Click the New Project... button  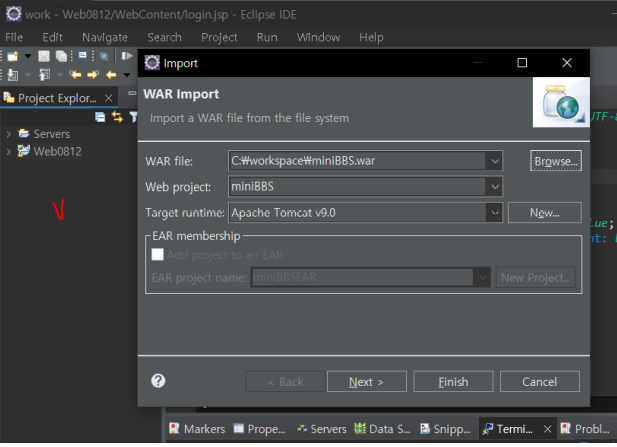click(536, 278)
